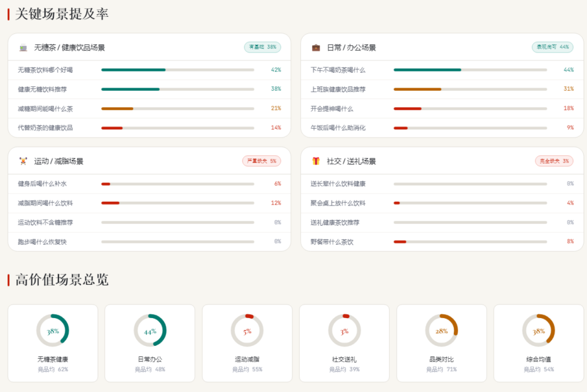Open the 健身后喝什么补水 row
The width and height of the screenshot is (587, 392).
pyautogui.click(x=149, y=184)
